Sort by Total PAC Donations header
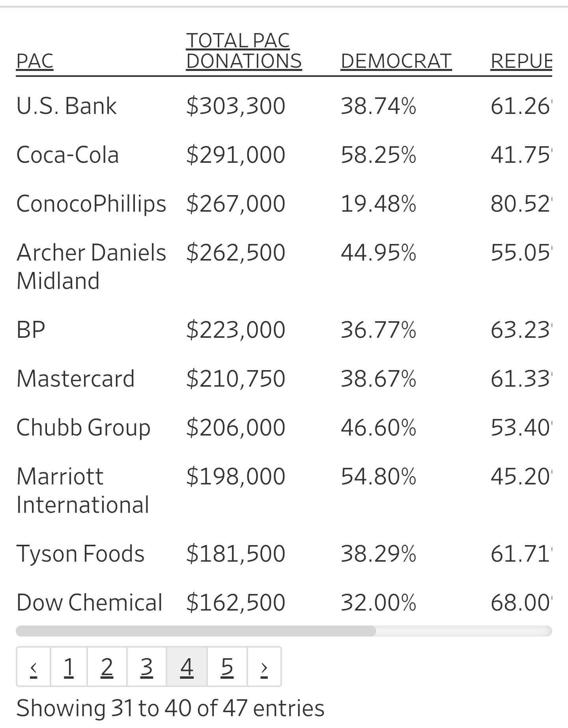This screenshot has width=568, height=728. 244,51
